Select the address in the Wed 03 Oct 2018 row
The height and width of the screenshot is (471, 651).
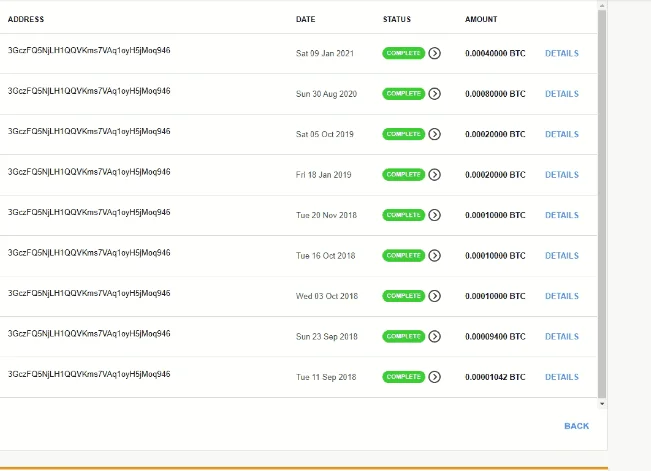[89, 293]
